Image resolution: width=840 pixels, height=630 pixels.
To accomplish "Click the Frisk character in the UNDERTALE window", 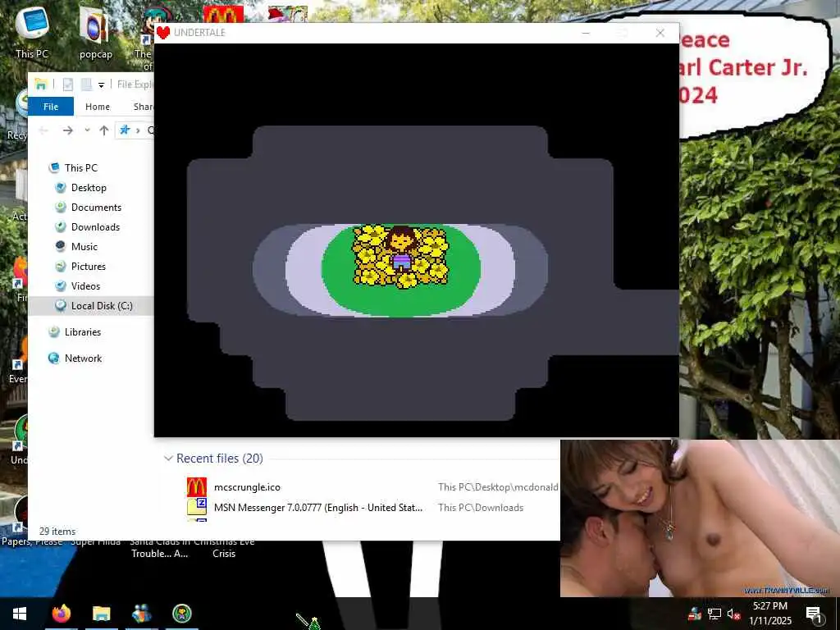I will click(x=400, y=248).
